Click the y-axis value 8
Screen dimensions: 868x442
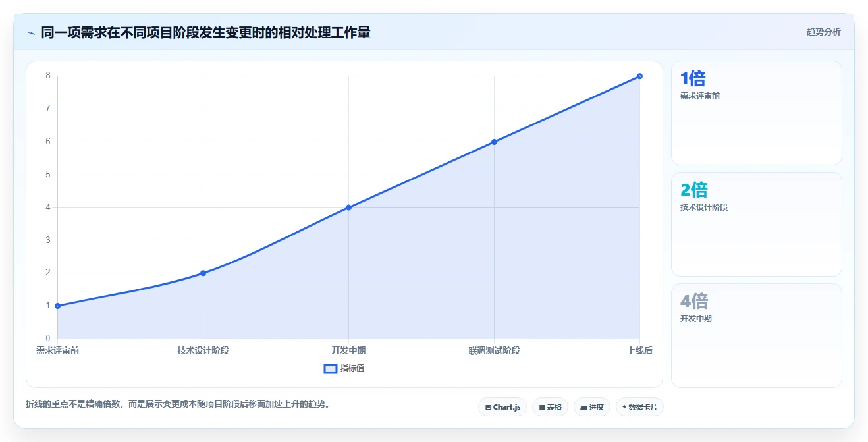click(48, 76)
